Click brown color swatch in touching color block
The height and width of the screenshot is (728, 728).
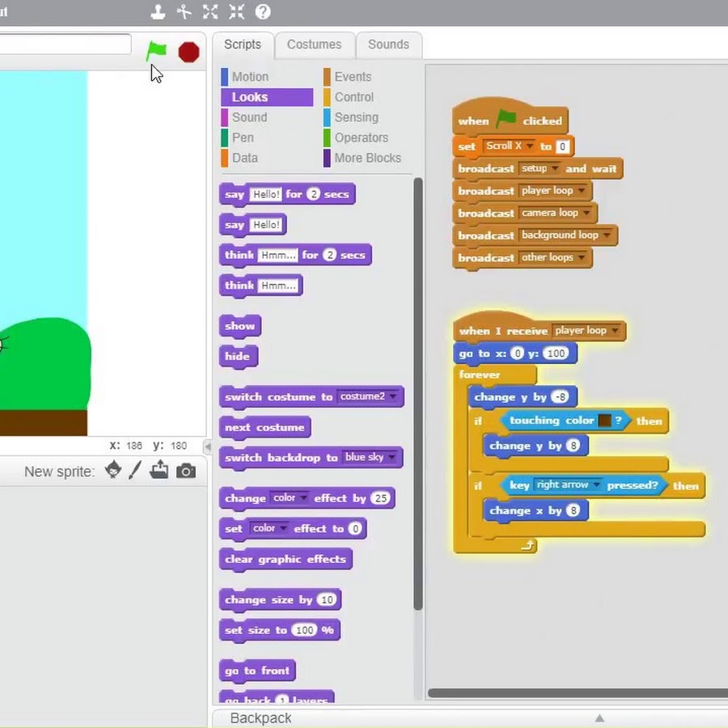pos(604,421)
